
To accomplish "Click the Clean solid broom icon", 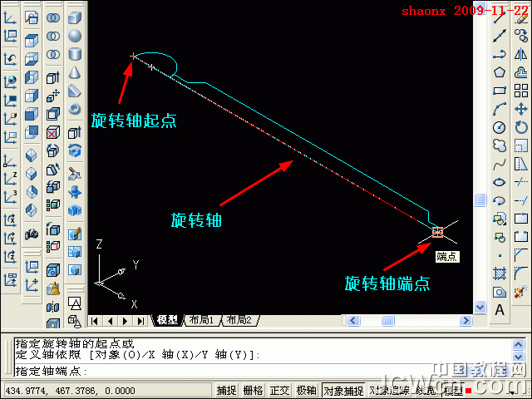I will [53, 289].
